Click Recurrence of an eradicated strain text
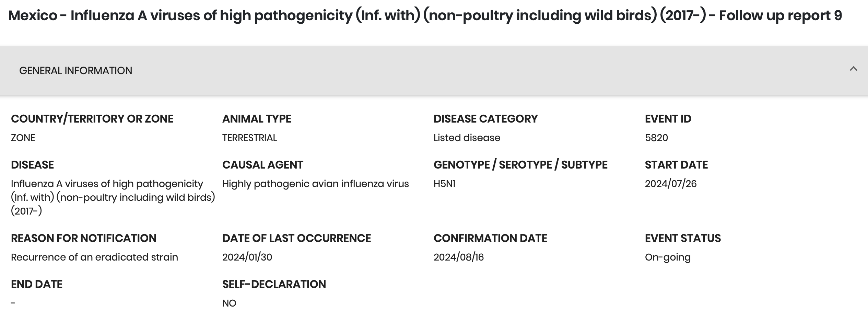The image size is (868, 322). tap(94, 257)
